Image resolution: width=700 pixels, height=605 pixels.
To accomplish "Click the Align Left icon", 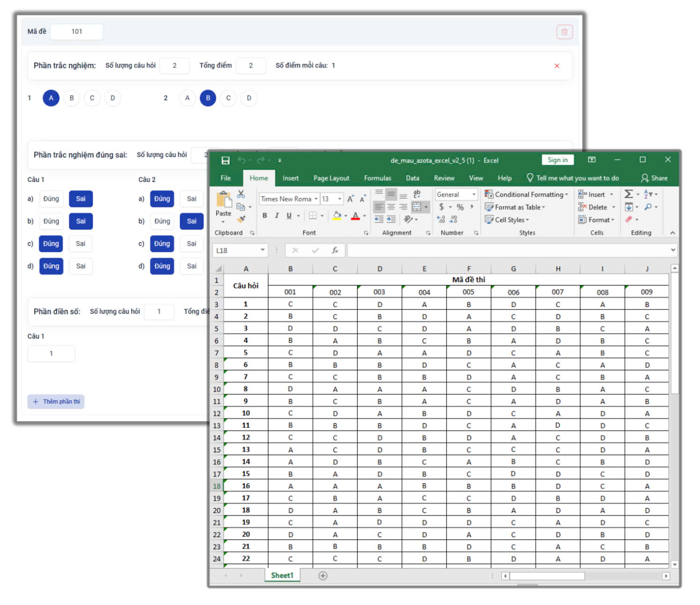I will click(379, 207).
